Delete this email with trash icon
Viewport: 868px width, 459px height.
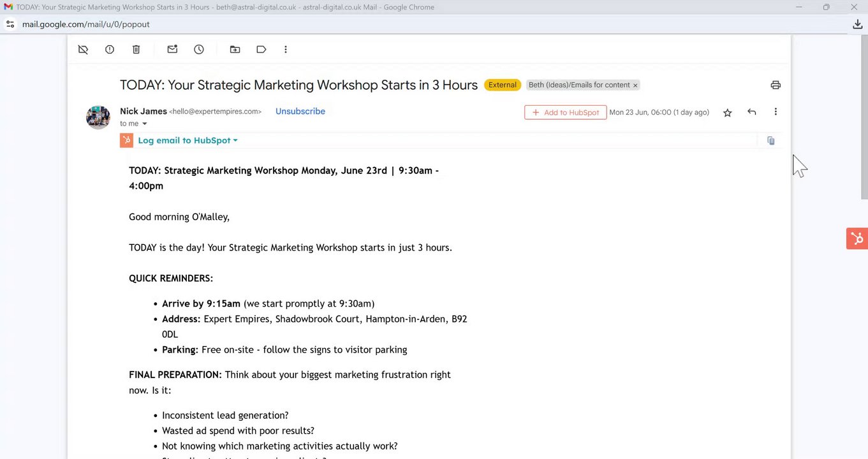(136, 49)
